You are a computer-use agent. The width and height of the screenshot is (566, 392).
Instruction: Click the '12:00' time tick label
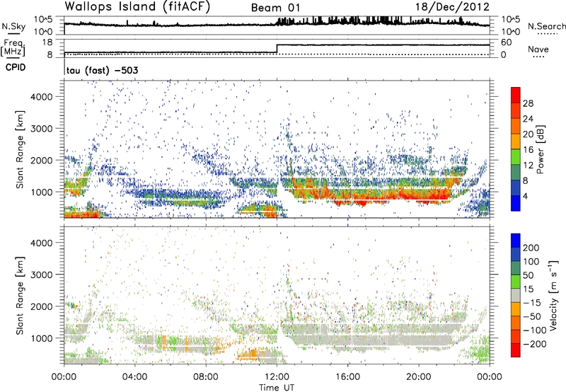coord(277,377)
